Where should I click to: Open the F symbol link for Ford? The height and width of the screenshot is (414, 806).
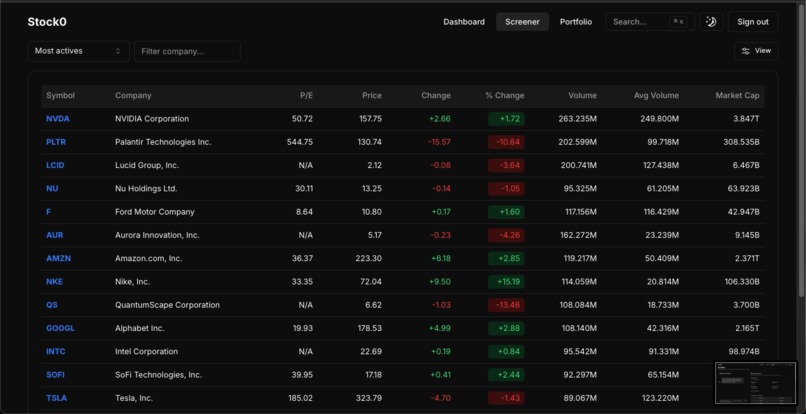[48, 212]
